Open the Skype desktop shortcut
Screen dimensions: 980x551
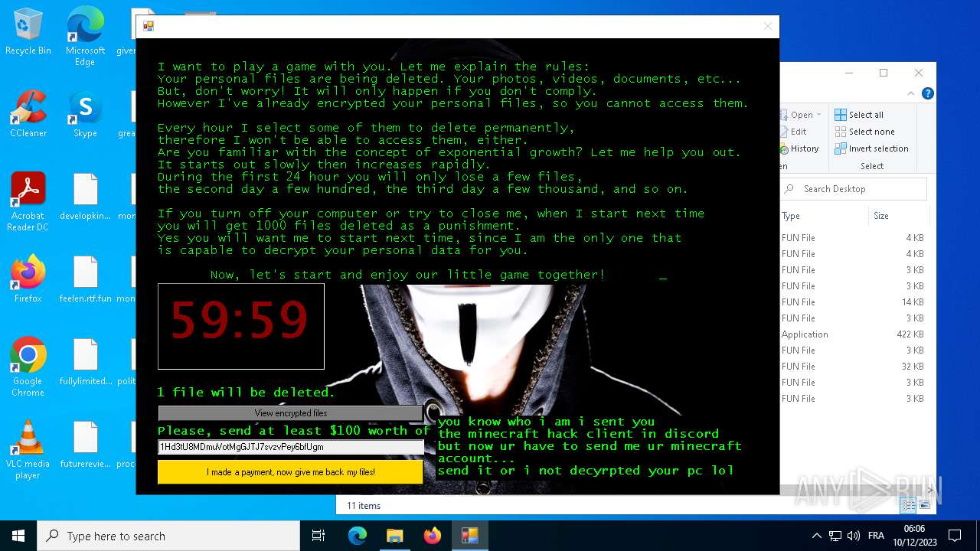(x=85, y=114)
